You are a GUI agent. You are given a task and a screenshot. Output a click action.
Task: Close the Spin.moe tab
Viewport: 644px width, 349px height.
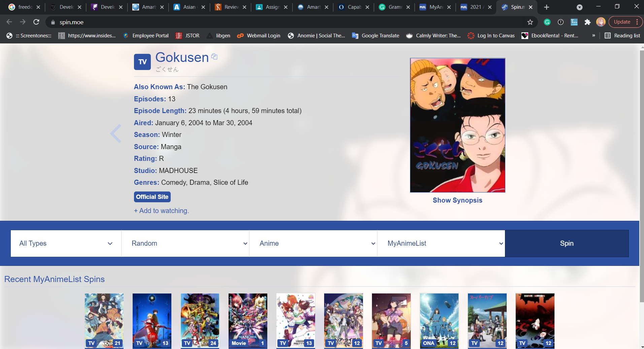click(x=531, y=7)
